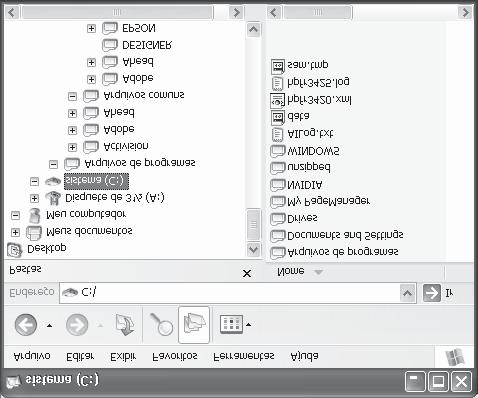This screenshot has width=478, height=398.
Task: Expand the Disquete de 3½ (A:) node
Action: tap(34, 198)
